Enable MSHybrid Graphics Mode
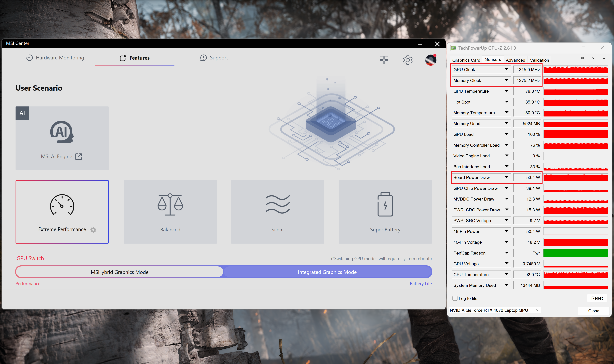Viewport: 614px width, 364px height. point(119,272)
